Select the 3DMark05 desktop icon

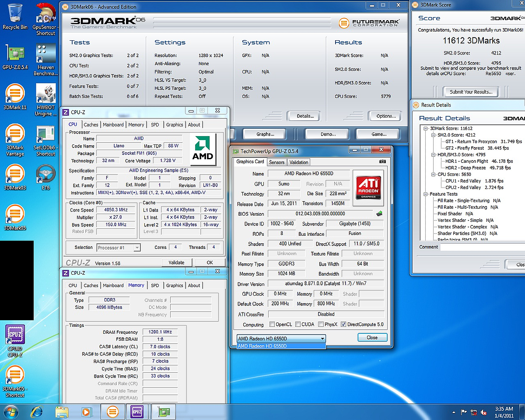[15, 218]
